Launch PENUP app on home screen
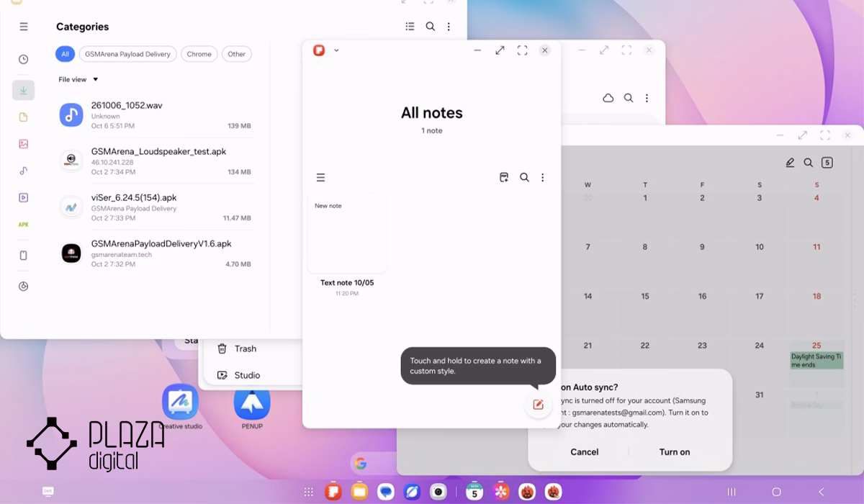864x504 pixels. (x=252, y=402)
